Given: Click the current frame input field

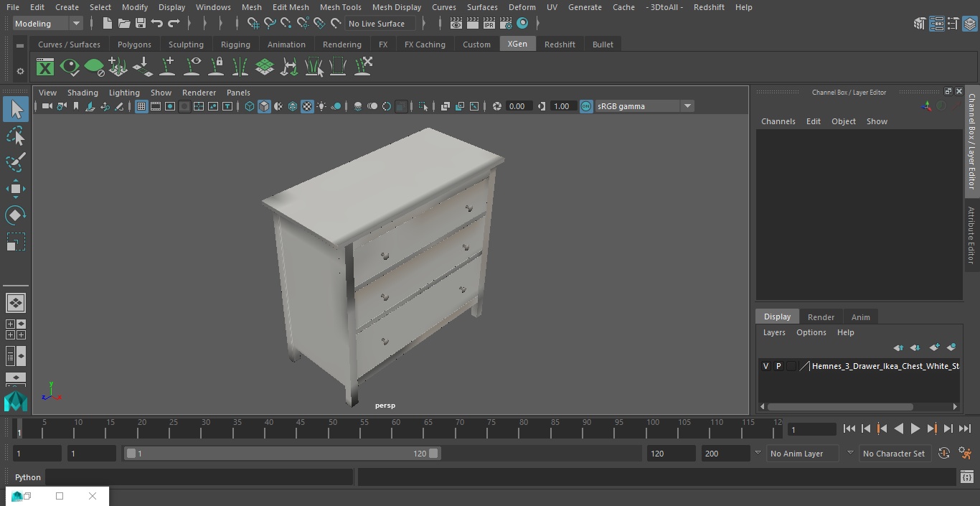Looking at the screenshot, I should [812, 429].
